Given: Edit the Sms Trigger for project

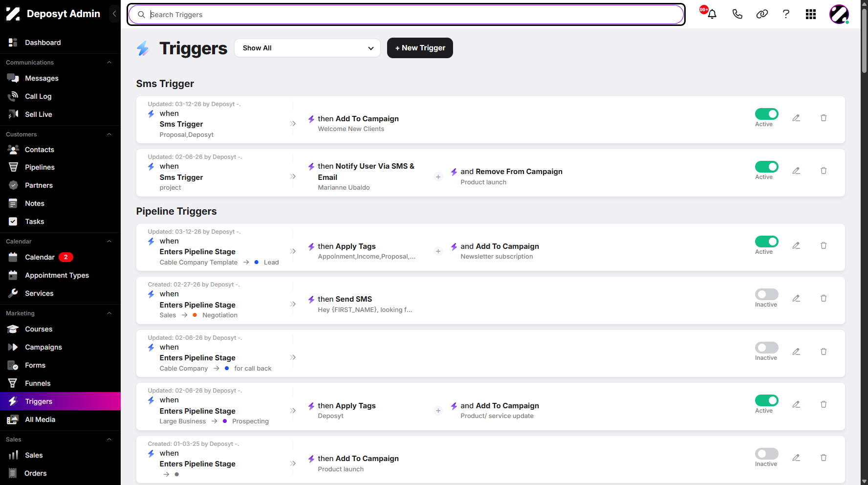Looking at the screenshot, I should coord(796,171).
